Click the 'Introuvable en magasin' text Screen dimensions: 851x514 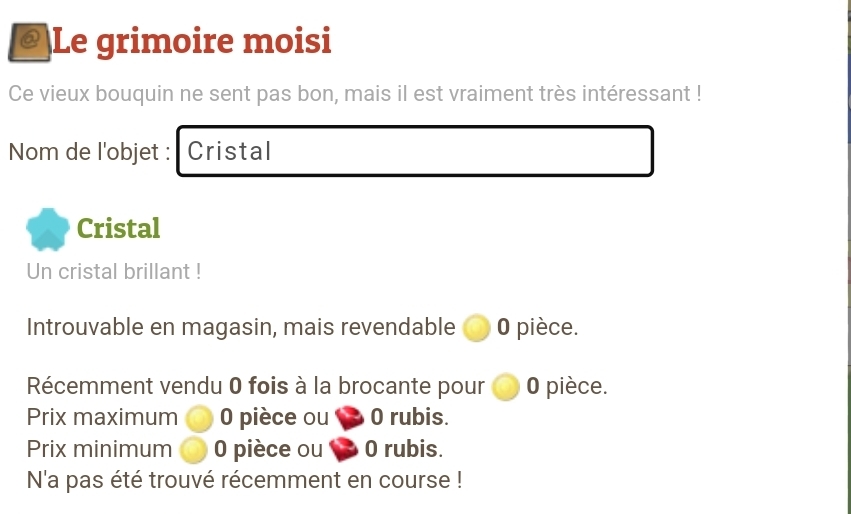point(240,328)
